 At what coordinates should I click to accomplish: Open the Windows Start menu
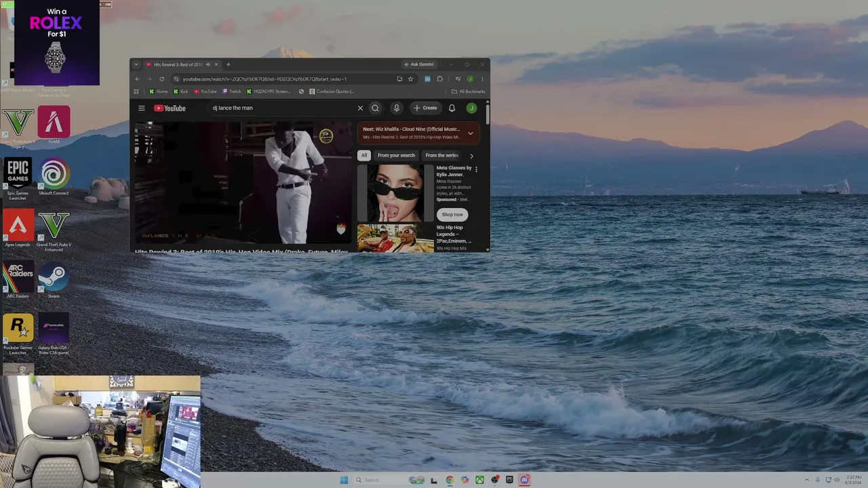click(344, 480)
